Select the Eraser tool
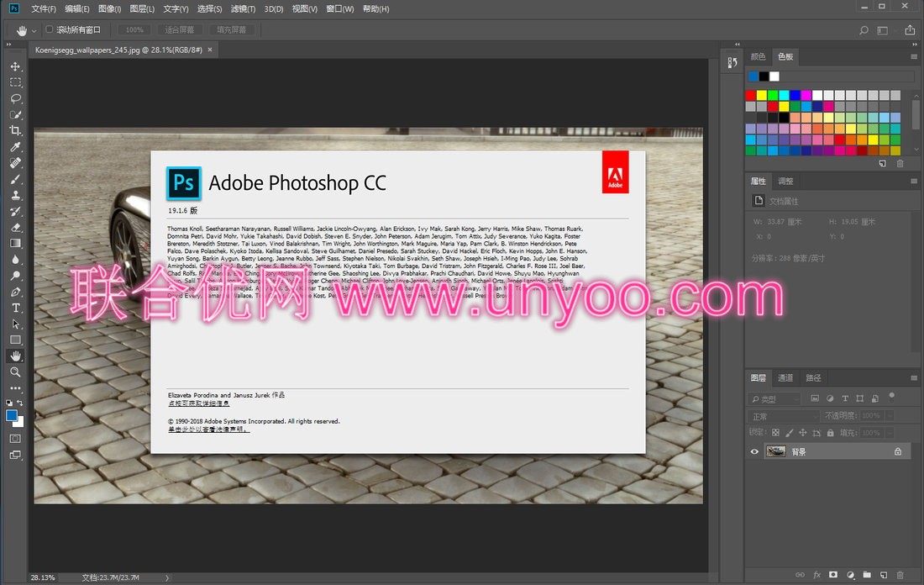Viewport: 924px width, 585px height. 15,227
